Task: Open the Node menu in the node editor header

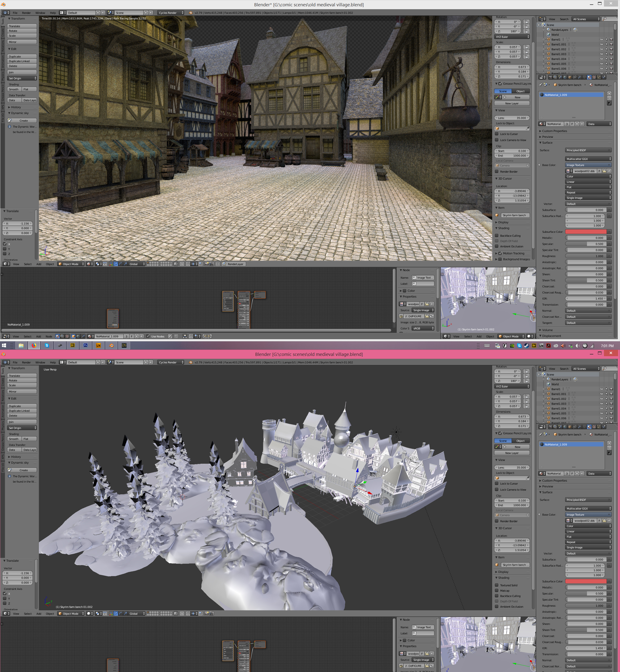Action: [x=49, y=336]
